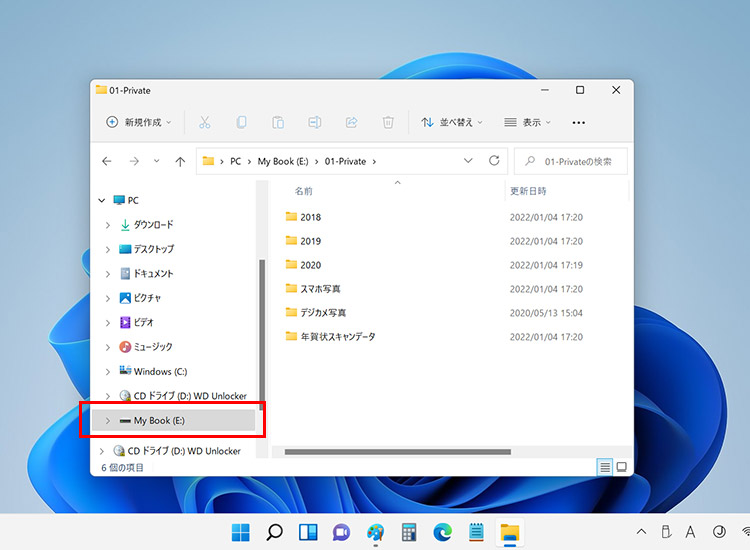The width and height of the screenshot is (750, 550).
Task: Click the 新規作成 new button
Action: coord(139,122)
